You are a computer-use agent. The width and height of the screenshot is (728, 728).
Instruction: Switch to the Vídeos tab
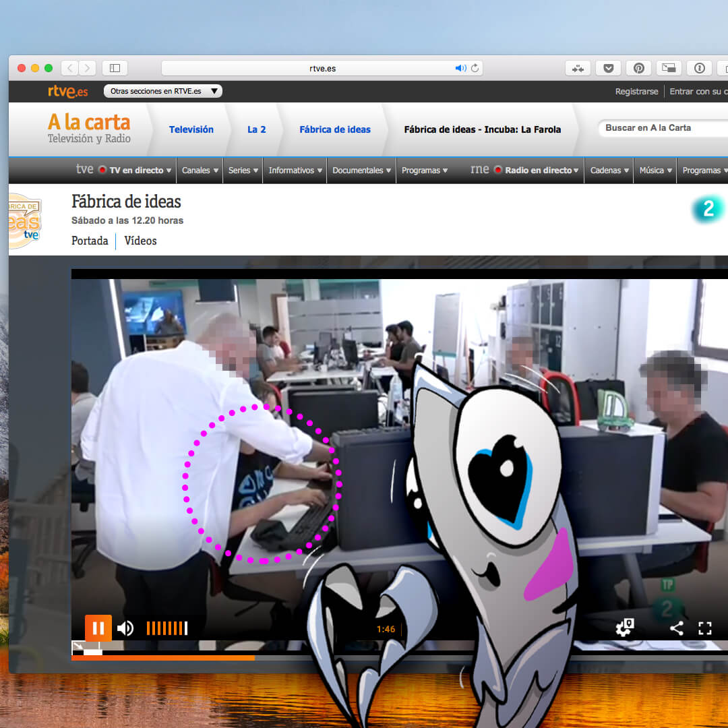(x=140, y=241)
